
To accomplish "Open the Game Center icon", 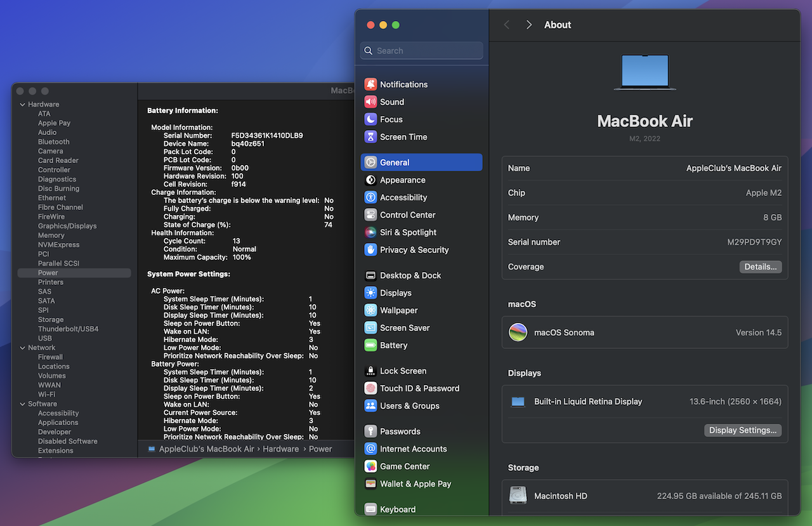I will pyautogui.click(x=370, y=466).
